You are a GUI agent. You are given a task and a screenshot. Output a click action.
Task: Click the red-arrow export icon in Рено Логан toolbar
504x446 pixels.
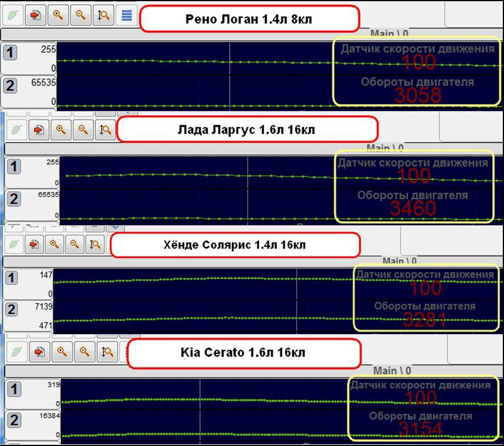coord(35,15)
